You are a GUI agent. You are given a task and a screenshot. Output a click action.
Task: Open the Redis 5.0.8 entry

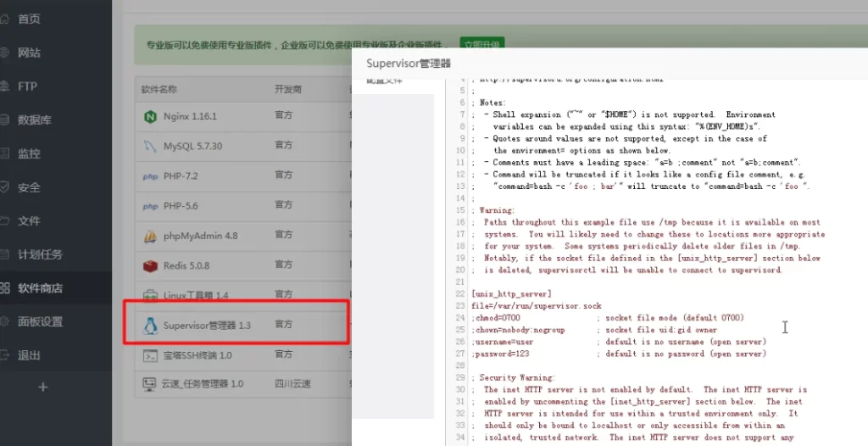186,266
